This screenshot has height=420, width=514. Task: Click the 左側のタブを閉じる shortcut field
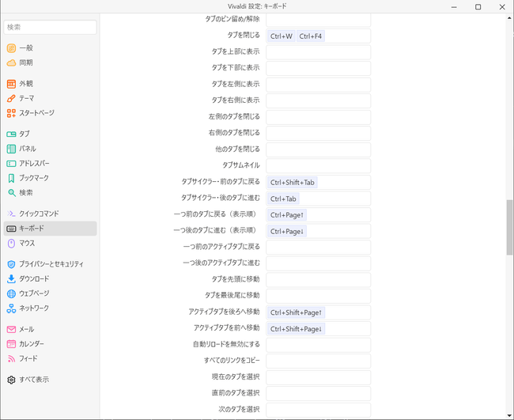pyautogui.click(x=319, y=117)
